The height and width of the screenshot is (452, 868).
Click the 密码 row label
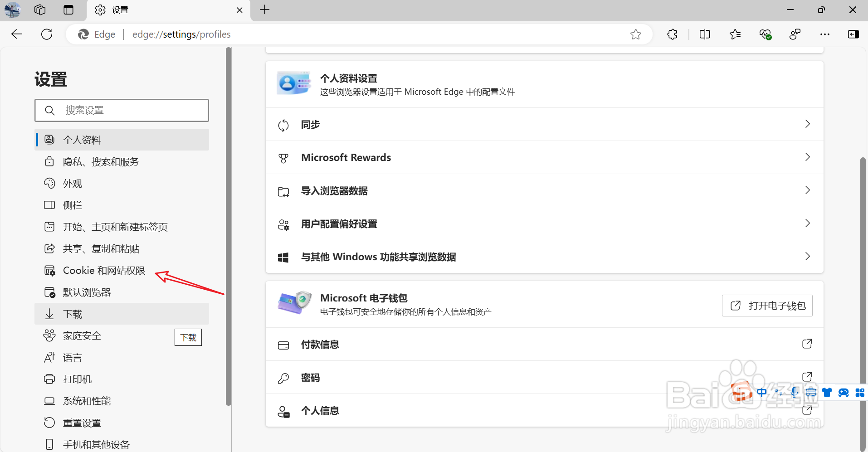point(311,378)
